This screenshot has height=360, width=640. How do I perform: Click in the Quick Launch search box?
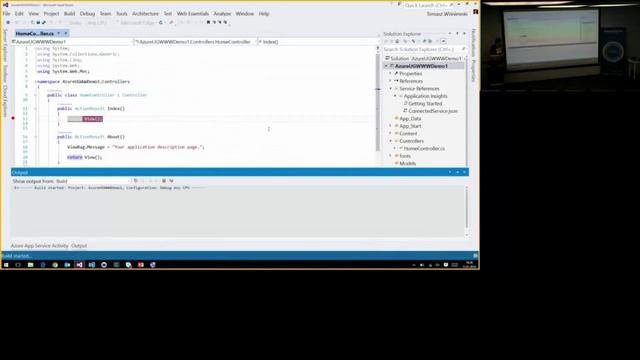[428, 5]
